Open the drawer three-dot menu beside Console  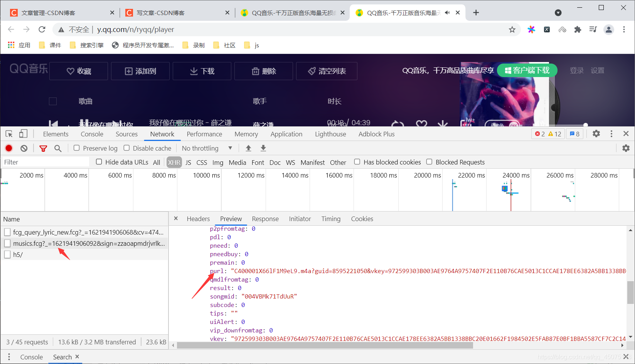[x=9, y=357]
